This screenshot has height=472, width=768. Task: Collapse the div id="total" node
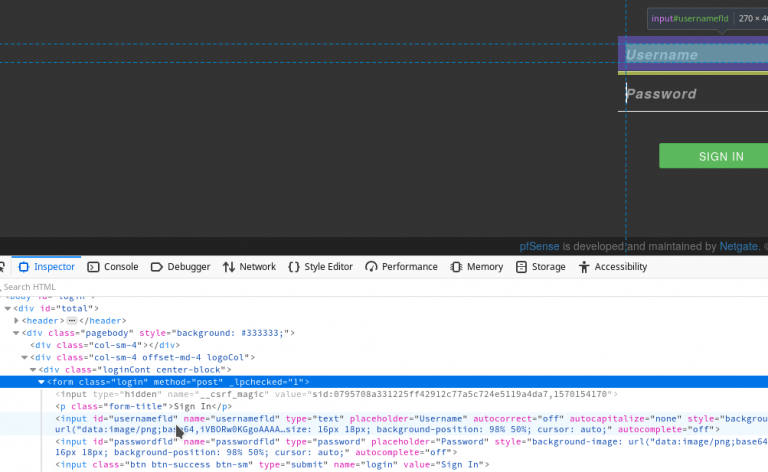pos(7,308)
